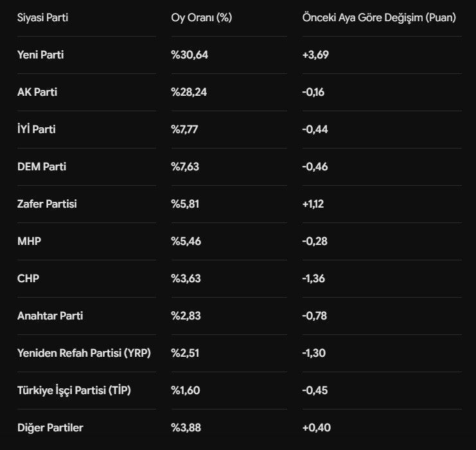
Task: Click the %30,64 vote share value
Action: coord(190,55)
